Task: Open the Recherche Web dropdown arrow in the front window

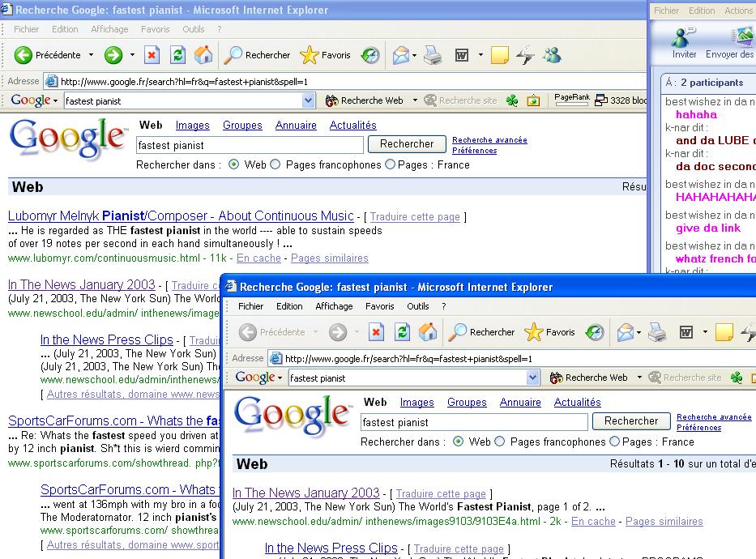Action: [x=639, y=378]
